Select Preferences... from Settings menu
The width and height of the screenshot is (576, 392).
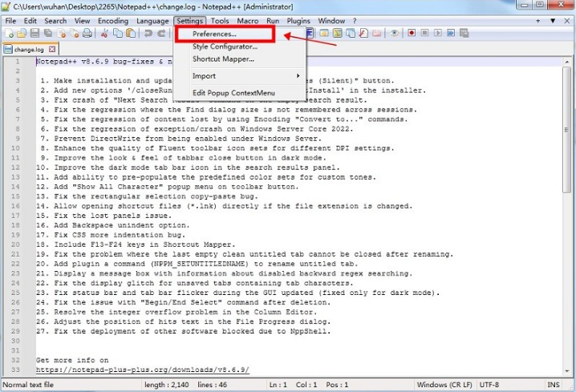pyautogui.click(x=214, y=34)
